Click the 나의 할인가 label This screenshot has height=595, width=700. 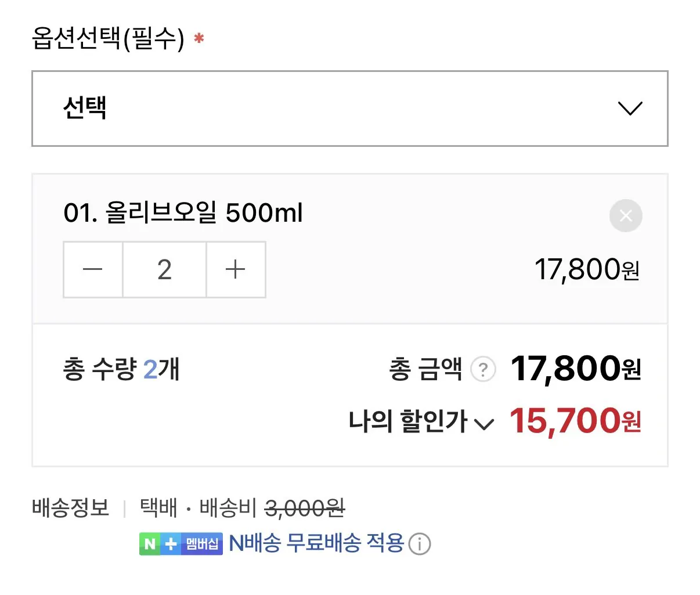(x=407, y=421)
